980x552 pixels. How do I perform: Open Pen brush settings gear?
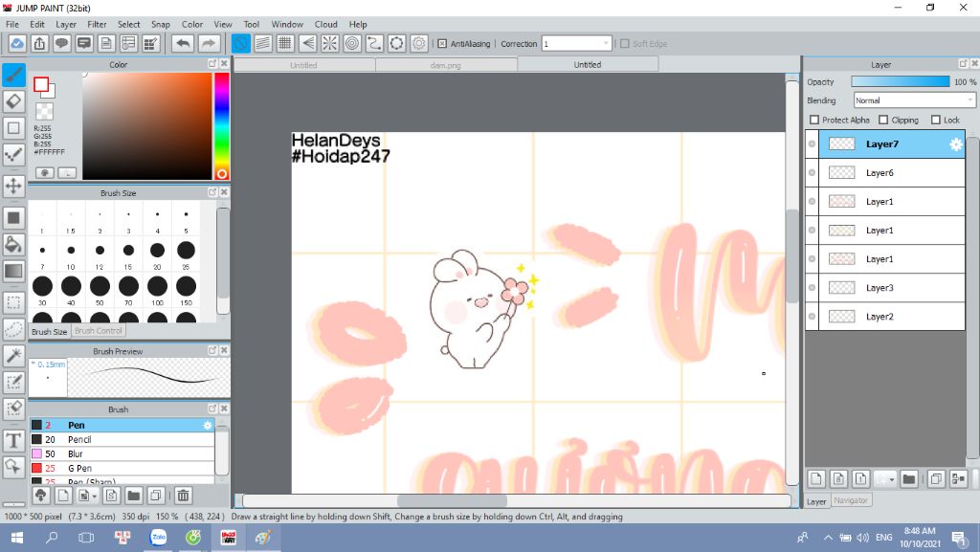point(208,425)
